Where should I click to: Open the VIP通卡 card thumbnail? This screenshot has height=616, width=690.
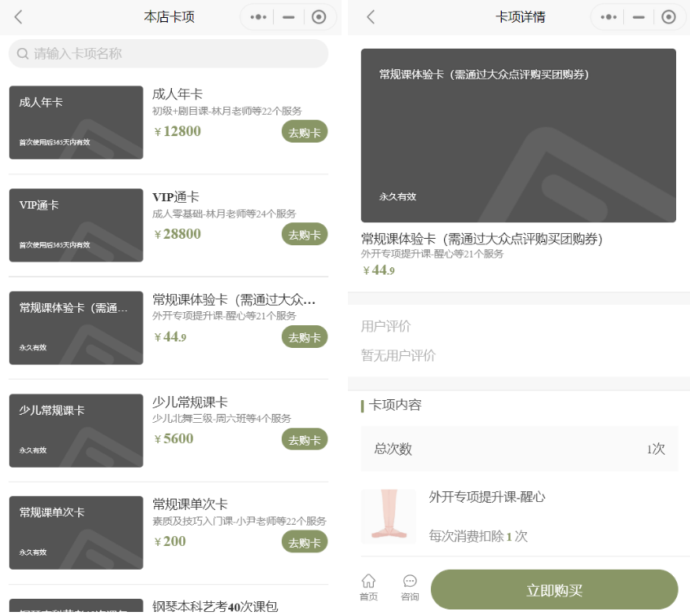(x=76, y=225)
